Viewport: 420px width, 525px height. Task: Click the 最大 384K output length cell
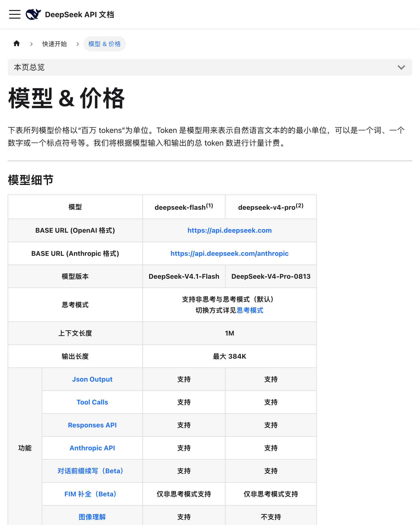[x=229, y=357]
